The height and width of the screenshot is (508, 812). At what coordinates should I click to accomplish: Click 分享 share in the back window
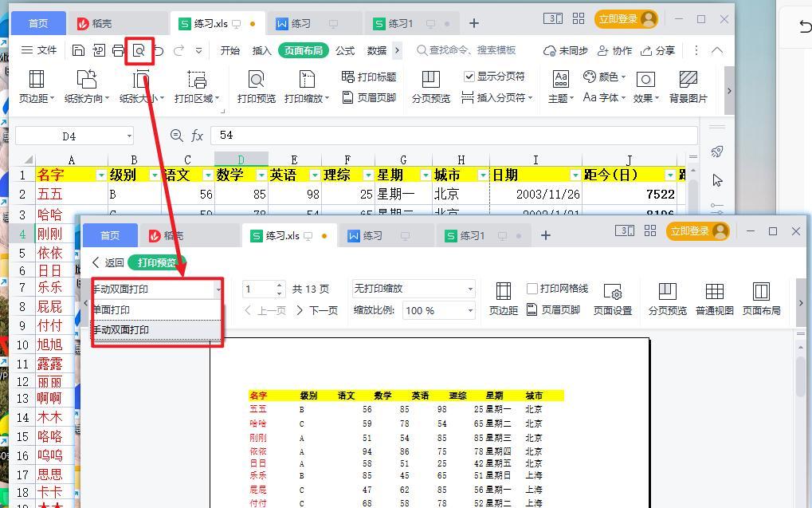(658, 50)
